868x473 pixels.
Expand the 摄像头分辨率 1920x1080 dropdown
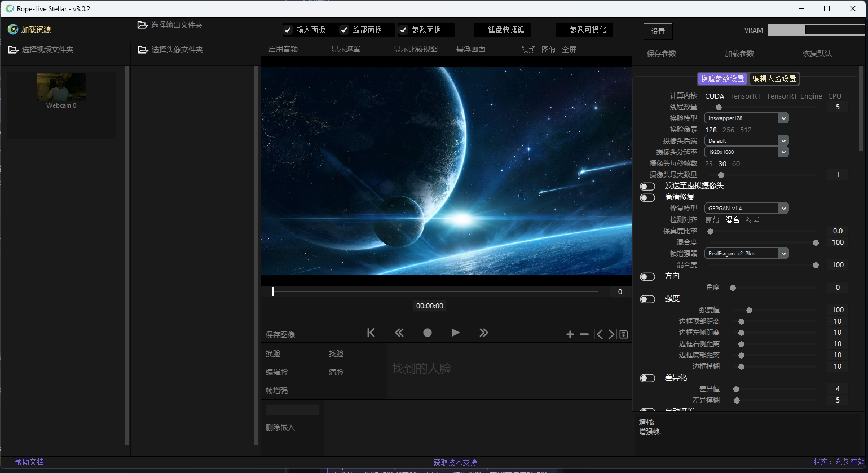click(746, 152)
